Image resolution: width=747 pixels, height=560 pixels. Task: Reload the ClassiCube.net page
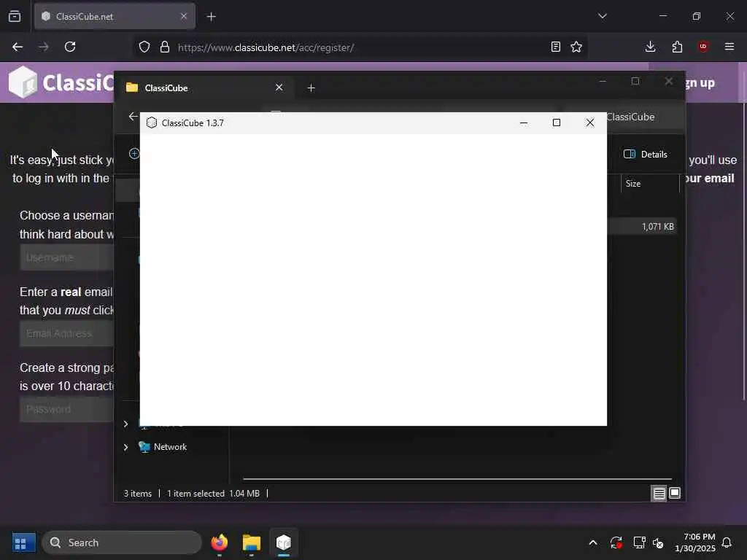(70, 47)
